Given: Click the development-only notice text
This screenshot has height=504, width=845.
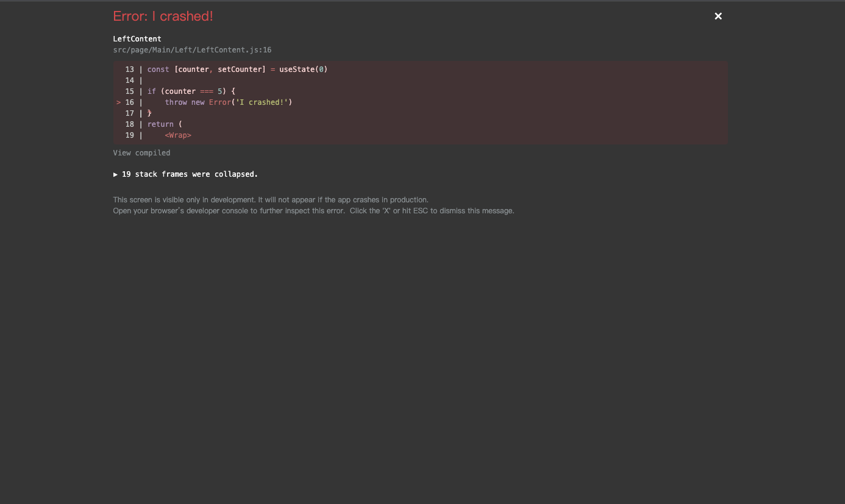Looking at the screenshot, I should pos(271,199).
